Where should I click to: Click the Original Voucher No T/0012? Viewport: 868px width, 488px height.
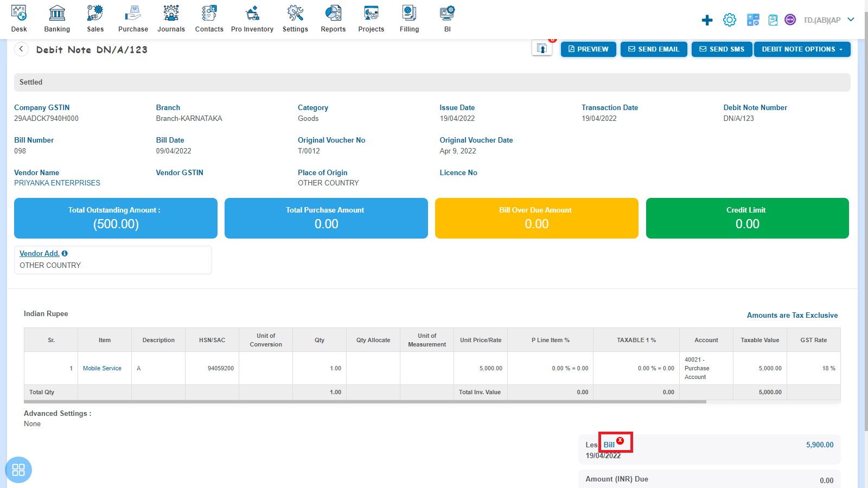point(309,151)
